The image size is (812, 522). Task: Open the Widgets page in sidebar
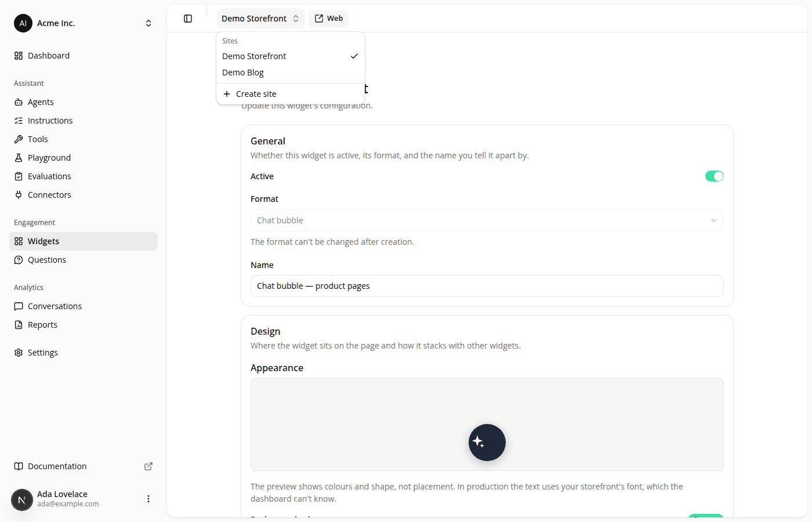pos(84,241)
